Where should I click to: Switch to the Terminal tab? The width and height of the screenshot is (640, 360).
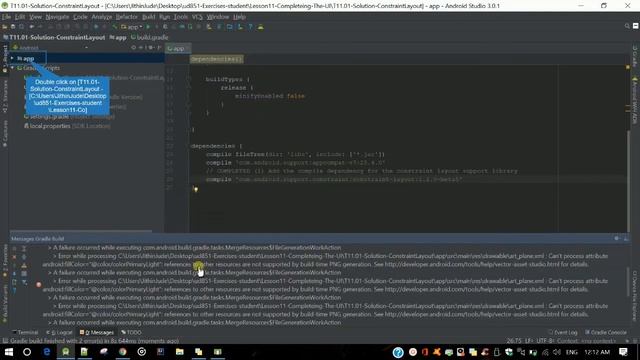tap(25, 332)
